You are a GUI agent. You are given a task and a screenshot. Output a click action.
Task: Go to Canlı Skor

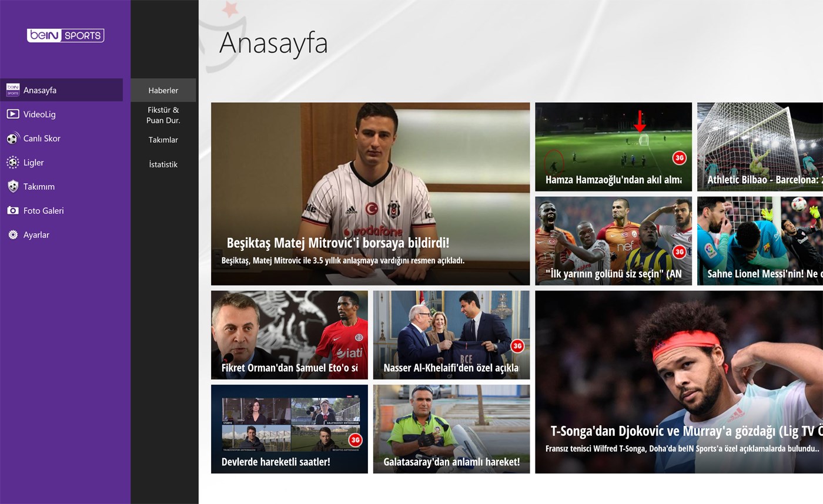pyautogui.click(x=62, y=139)
